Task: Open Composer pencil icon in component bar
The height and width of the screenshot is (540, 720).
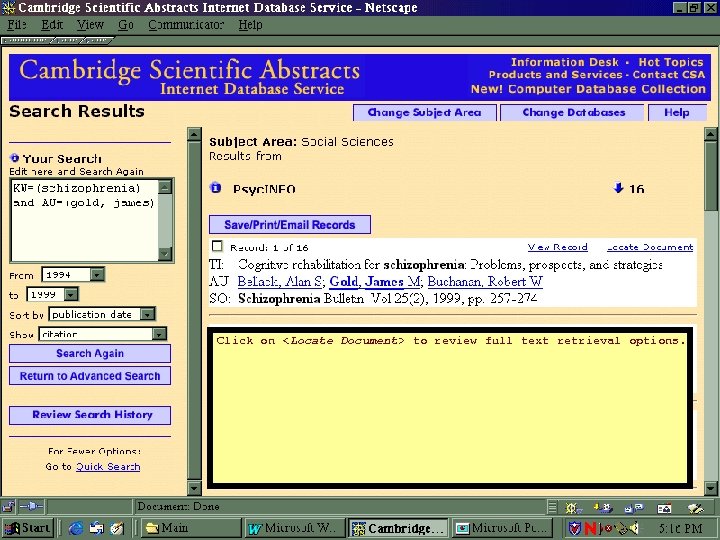Action: coord(695,507)
